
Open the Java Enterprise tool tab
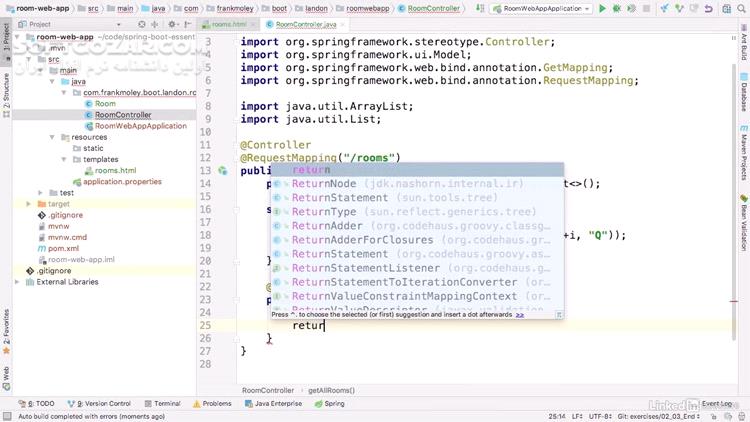click(274, 404)
